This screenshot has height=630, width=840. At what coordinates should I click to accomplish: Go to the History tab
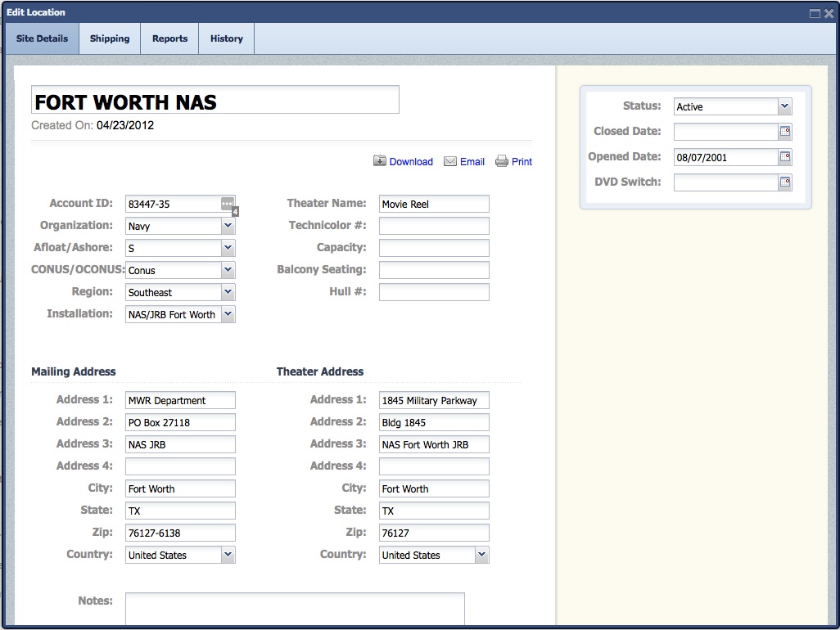[226, 38]
